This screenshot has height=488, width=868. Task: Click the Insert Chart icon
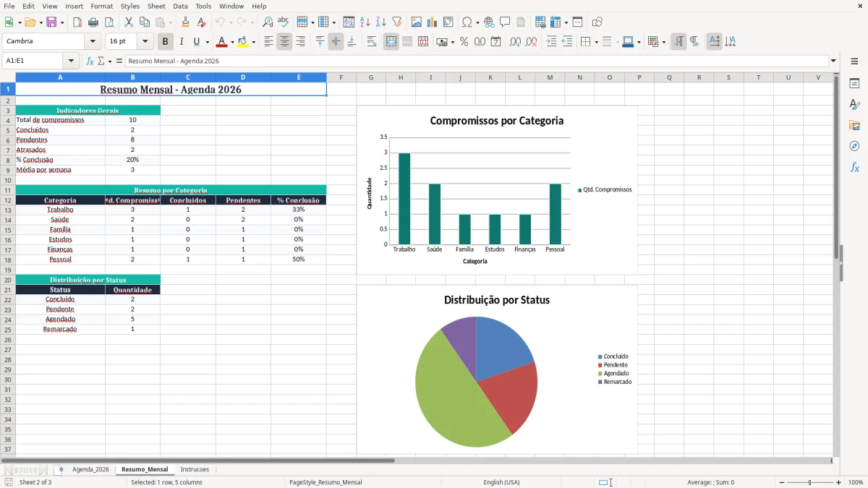433,22
